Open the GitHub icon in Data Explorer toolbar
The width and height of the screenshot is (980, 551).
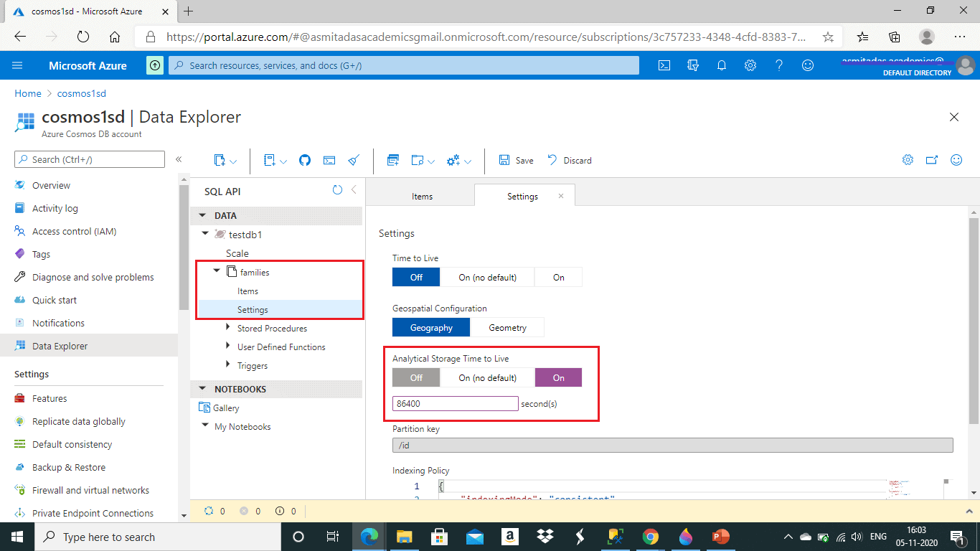(x=305, y=161)
